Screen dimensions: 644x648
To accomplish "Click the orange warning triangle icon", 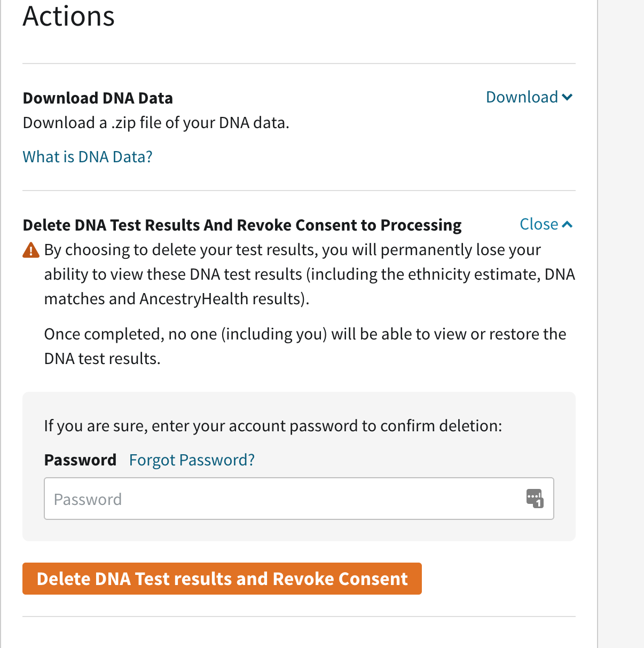I will (31, 250).
